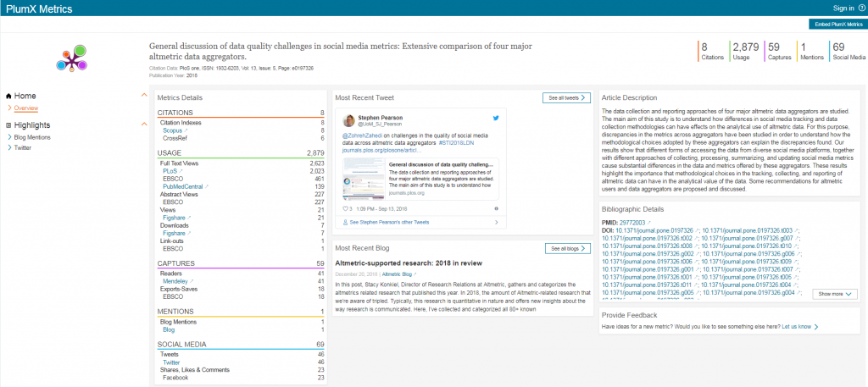Click the Highlights icon in sidebar

pyautogui.click(x=8, y=124)
